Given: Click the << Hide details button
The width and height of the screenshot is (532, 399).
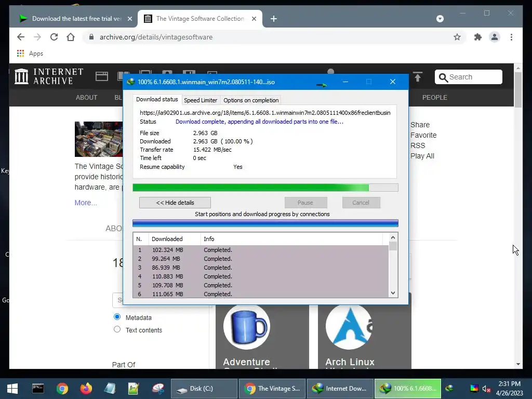Looking at the screenshot, I should click(175, 203).
